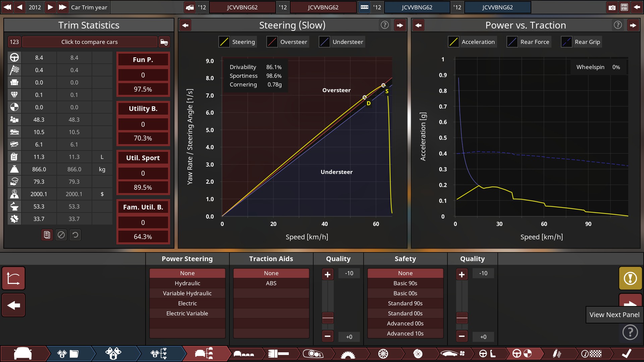Screen dimensions: 644x362
Task: Click the sportiness checkered flag stat icon
Action: (14, 70)
